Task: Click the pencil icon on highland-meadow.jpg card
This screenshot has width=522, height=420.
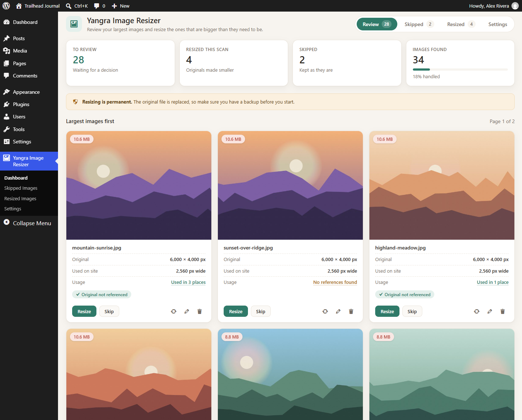Action: (490, 311)
